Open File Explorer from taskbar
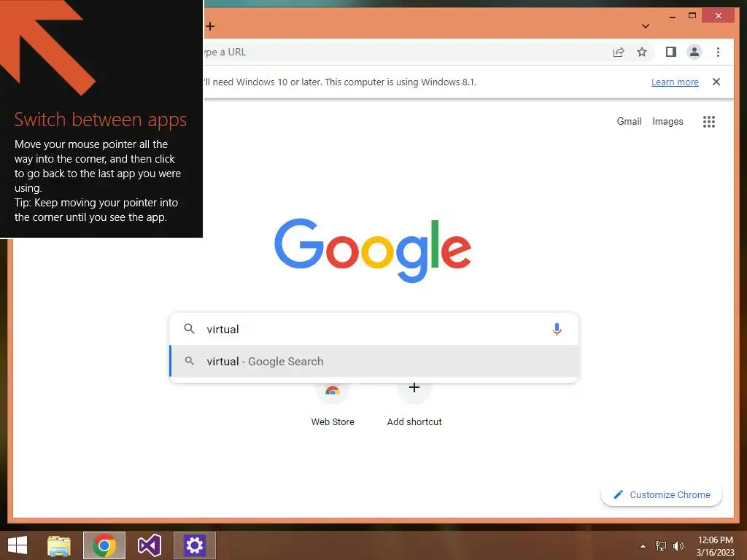Image resolution: width=747 pixels, height=560 pixels. pos(59,545)
